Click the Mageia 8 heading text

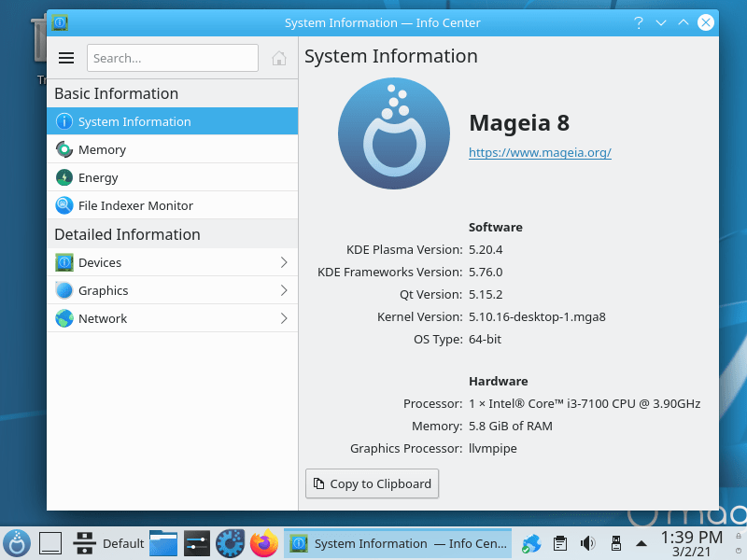[x=519, y=123]
